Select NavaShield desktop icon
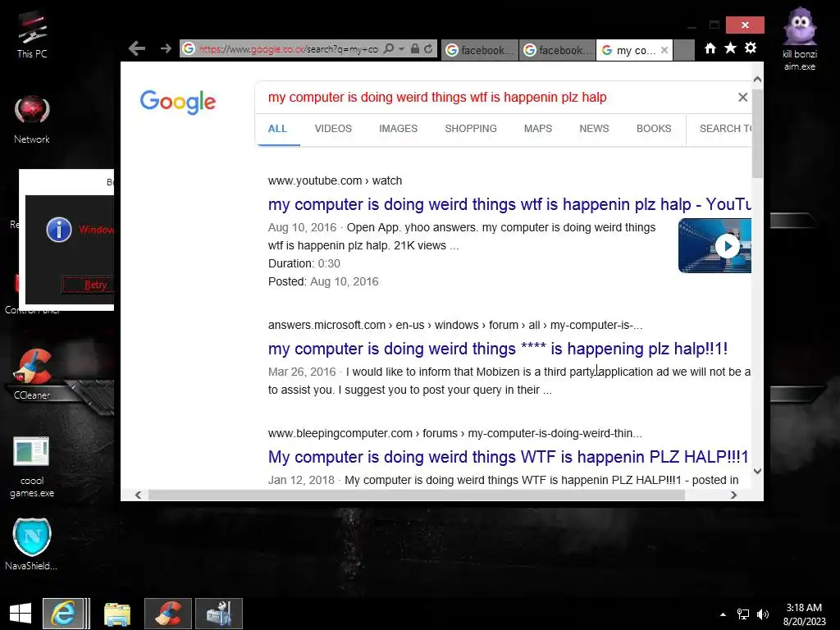Viewport: 840px width, 630px height. pos(32,545)
